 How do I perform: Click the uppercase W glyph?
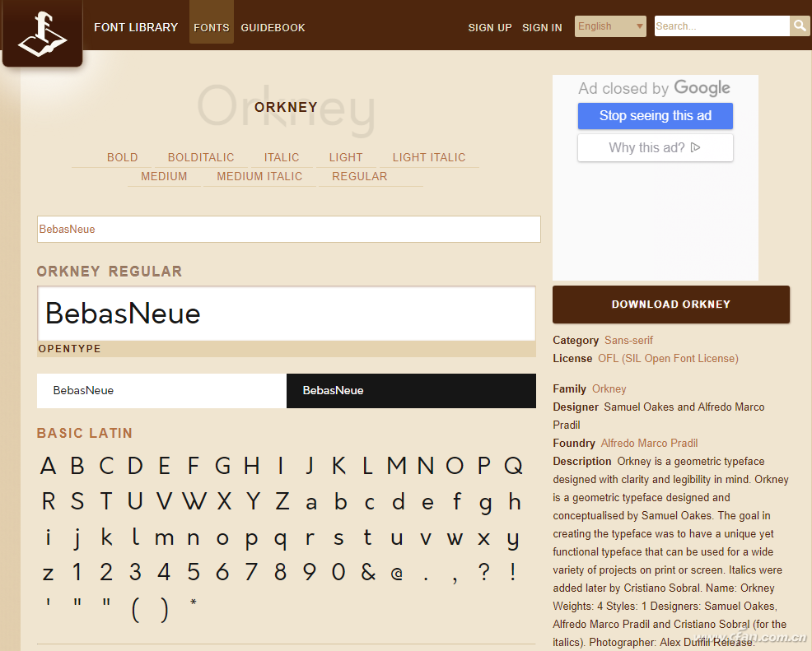tap(194, 501)
